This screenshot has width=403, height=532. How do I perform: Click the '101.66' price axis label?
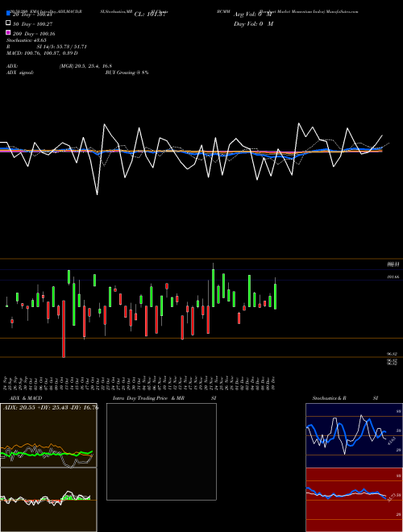pos(393,277)
